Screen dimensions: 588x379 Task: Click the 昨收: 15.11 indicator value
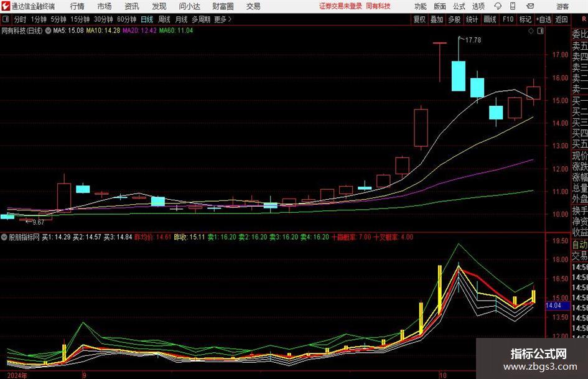point(189,237)
